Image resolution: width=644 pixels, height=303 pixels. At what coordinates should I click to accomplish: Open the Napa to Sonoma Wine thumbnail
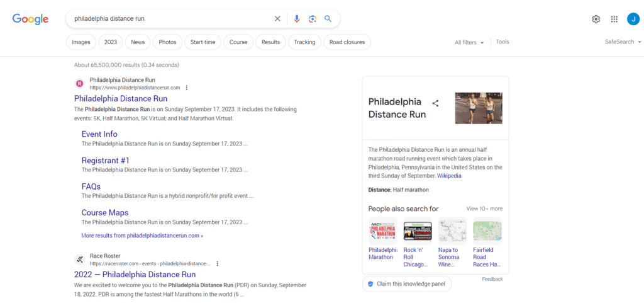coord(453,231)
